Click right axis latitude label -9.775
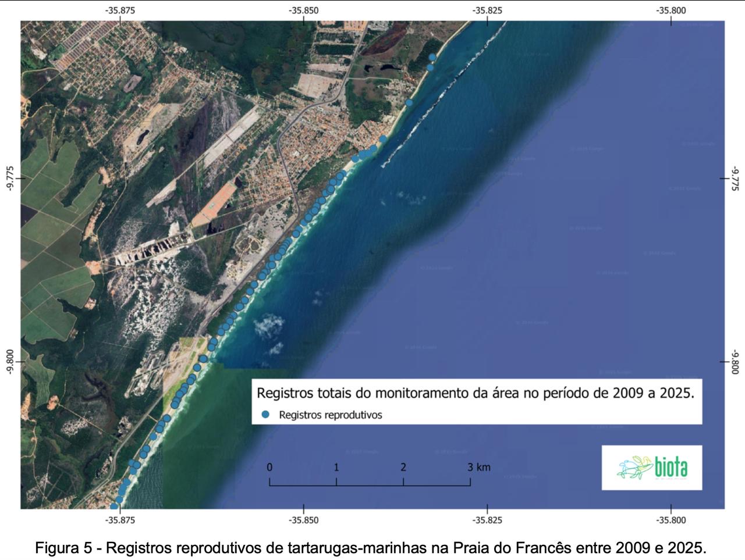 (735, 178)
